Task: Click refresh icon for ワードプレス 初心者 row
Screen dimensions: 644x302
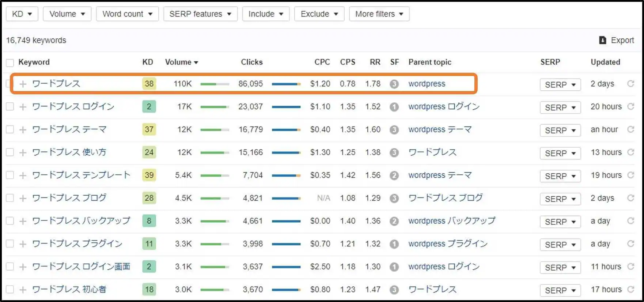Action: 630,289
